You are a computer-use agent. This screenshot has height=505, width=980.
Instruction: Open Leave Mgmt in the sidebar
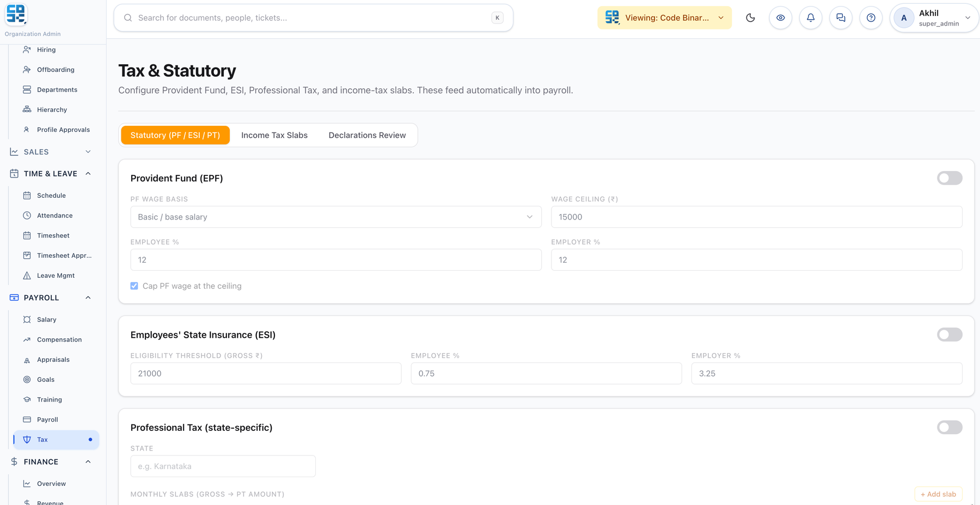pyautogui.click(x=56, y=276)
